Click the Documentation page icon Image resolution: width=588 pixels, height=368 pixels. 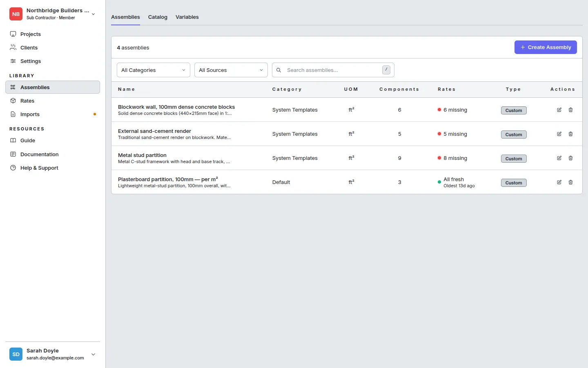point(13,154)
